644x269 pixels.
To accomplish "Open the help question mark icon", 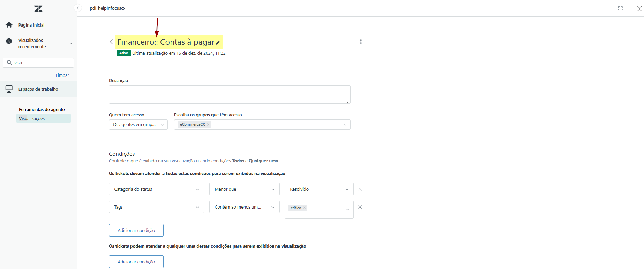I will click(639, 8).
